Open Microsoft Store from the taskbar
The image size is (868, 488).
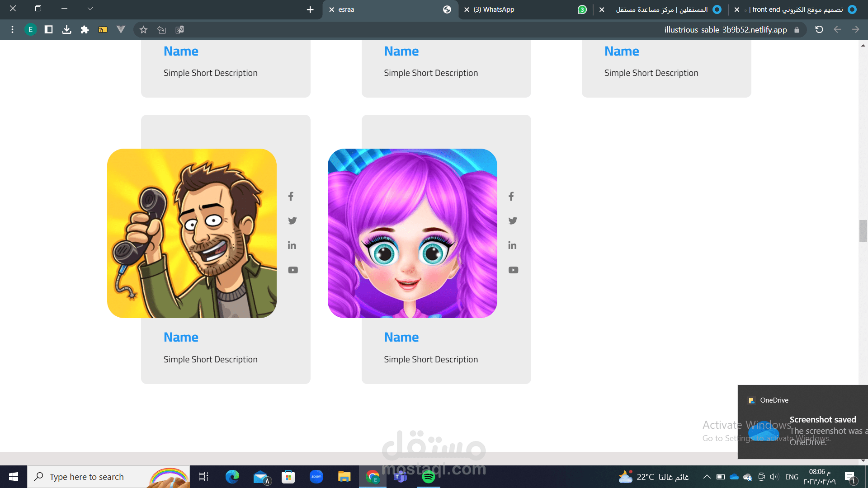tap(288, 477)
